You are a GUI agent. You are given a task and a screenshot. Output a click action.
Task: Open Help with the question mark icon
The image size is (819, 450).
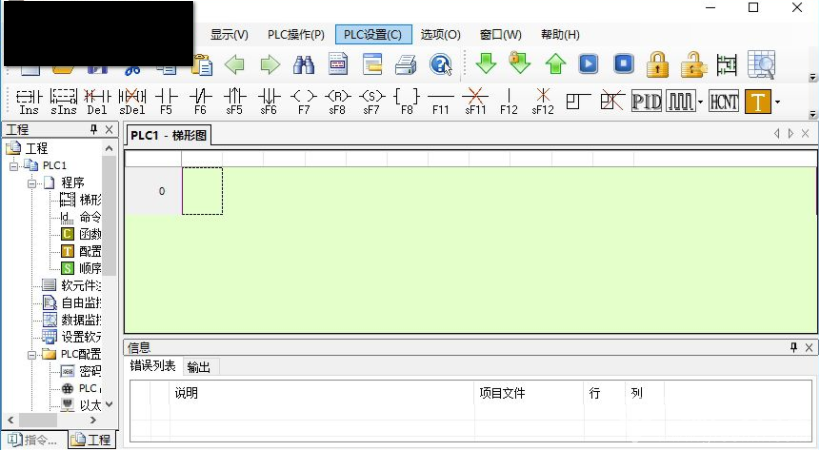440,65
